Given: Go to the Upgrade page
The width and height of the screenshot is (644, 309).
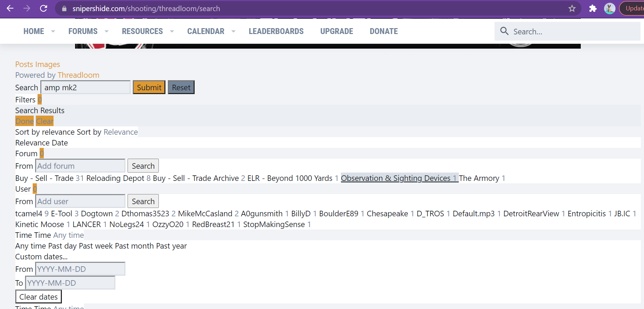Looking at the screenshot, I should click(336, 31).
